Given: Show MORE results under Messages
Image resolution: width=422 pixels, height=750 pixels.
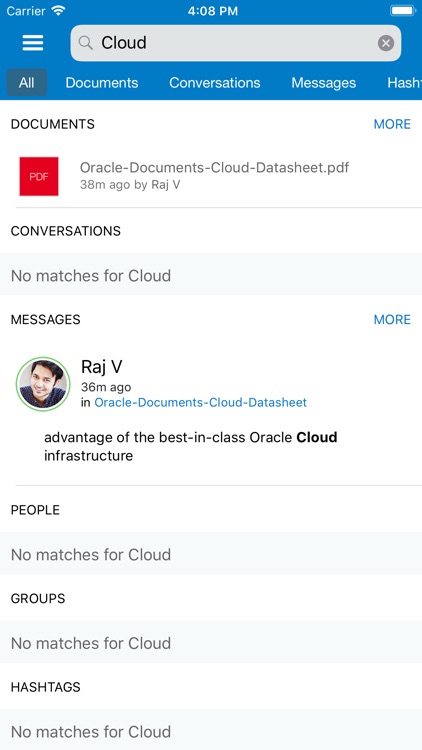Looking at the screenshot, I should coord(392,320).
